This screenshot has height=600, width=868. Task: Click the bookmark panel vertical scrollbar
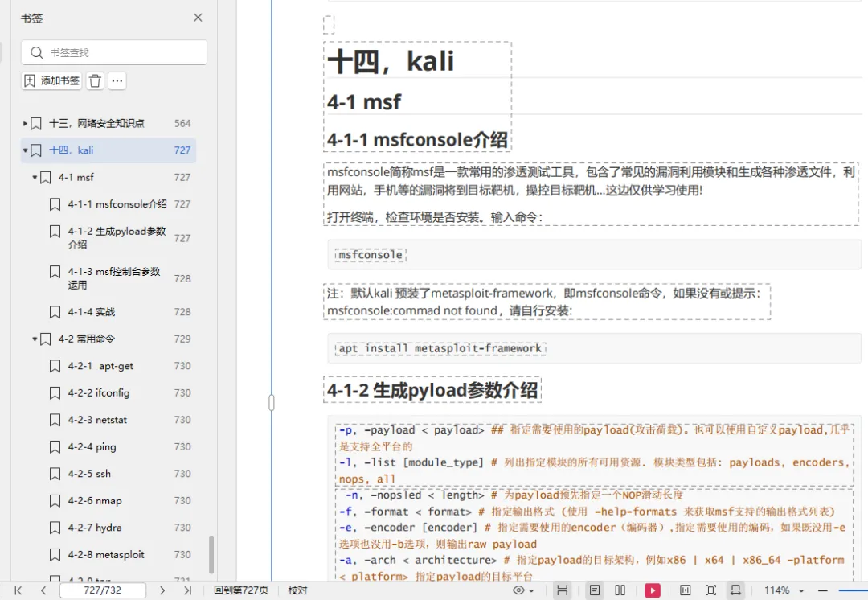(211, 555)
